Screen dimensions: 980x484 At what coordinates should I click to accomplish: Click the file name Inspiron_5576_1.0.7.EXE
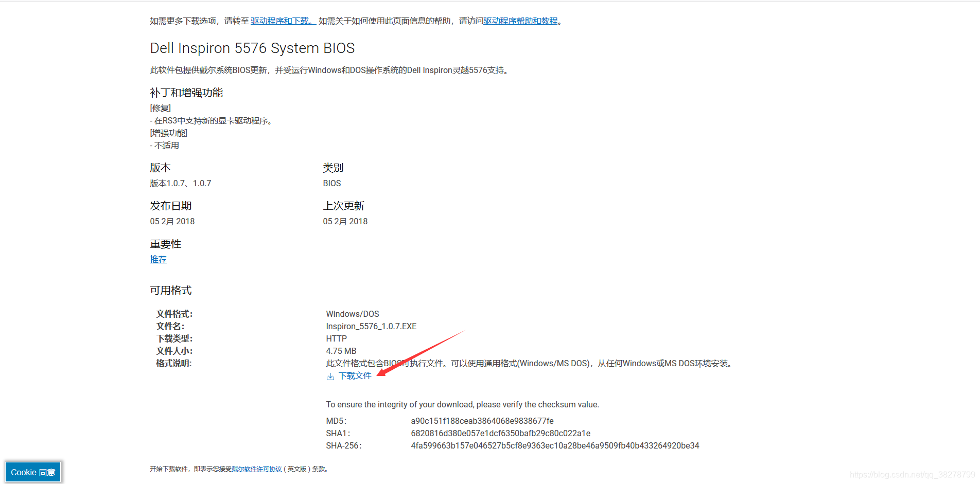[371, 327]
